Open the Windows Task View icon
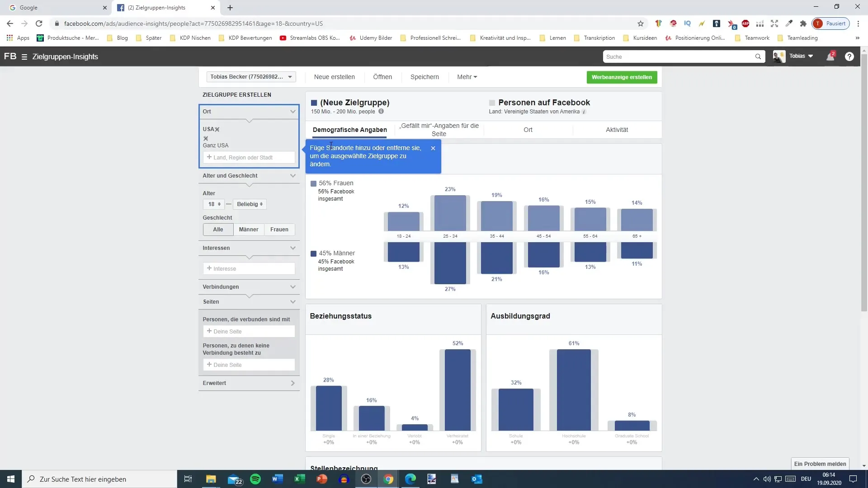This screenshot has height=488, width=868. [188, 479]
